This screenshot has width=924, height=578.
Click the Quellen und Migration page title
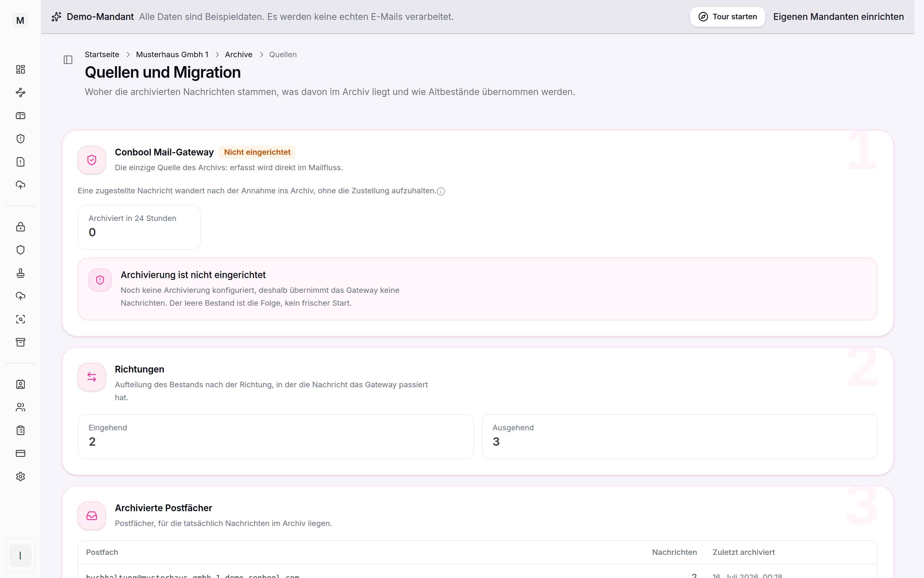pos(163,72)
